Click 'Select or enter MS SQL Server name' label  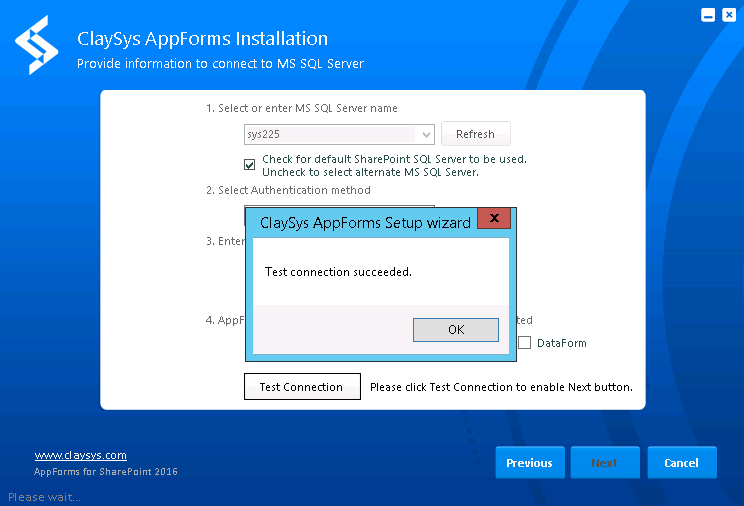(x=302, y=108)
